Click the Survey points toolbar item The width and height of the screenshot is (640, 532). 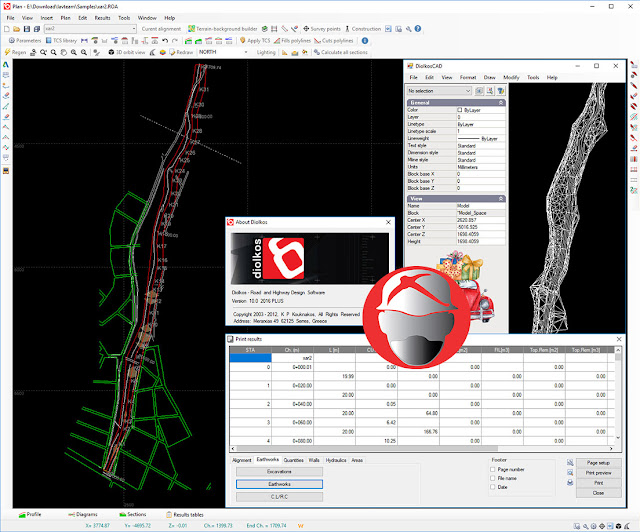(321, 29)
